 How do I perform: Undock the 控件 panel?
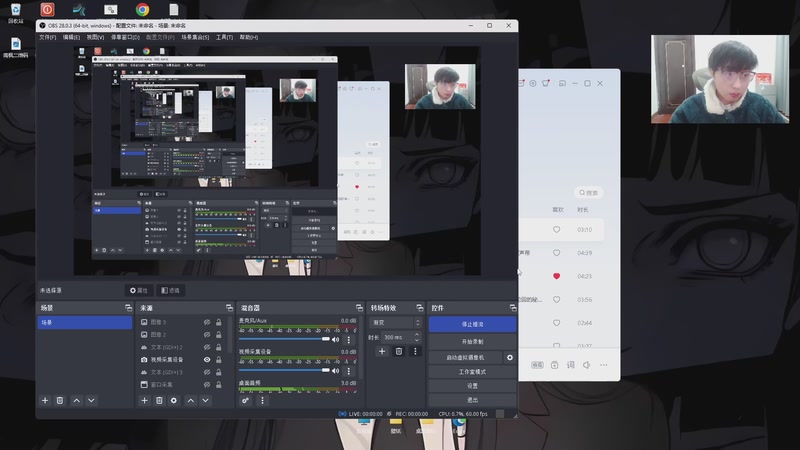512,308
